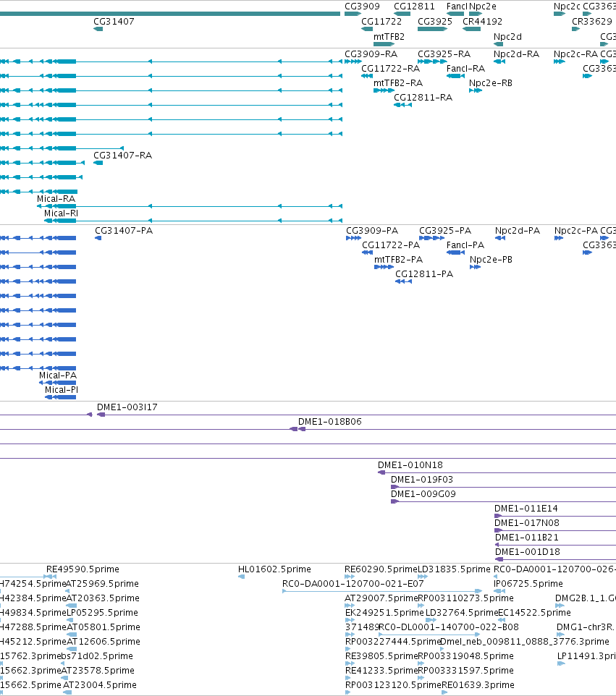Screen dimensions: 616x696
Task: Click the CR33629 gene label
Action: (x=591, y=21)
